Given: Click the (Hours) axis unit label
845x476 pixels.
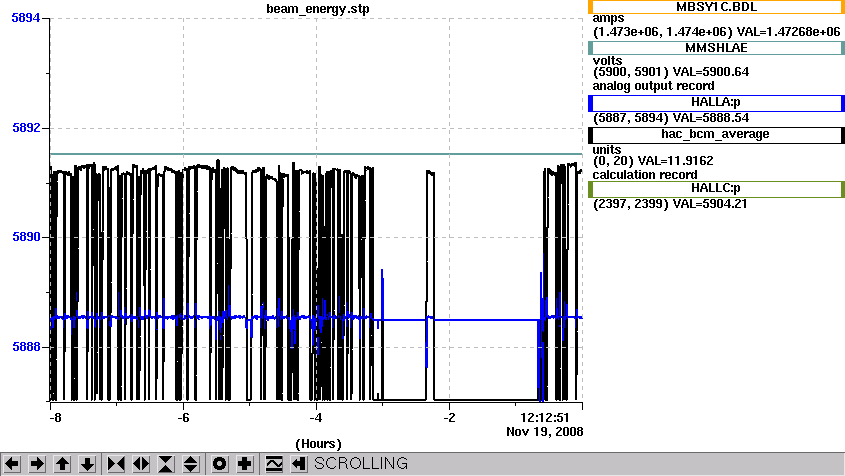Looking at the screenshot, I should pos(318,444).
